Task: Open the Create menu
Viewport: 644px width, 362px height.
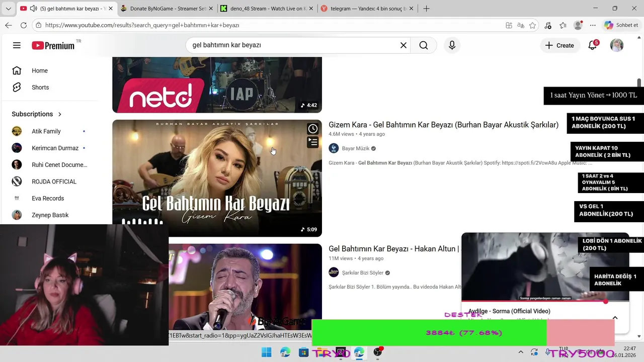Action: (x=559, y=45)
